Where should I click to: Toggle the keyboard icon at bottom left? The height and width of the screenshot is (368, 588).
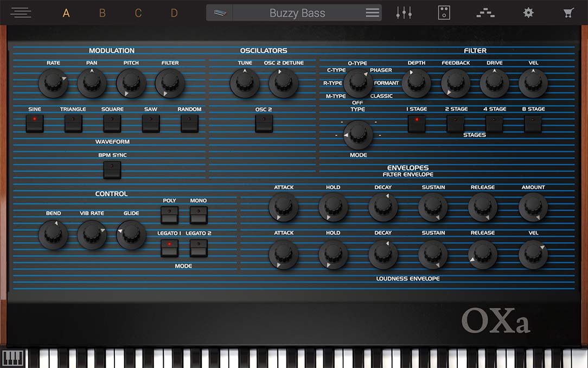coord(12,358)
